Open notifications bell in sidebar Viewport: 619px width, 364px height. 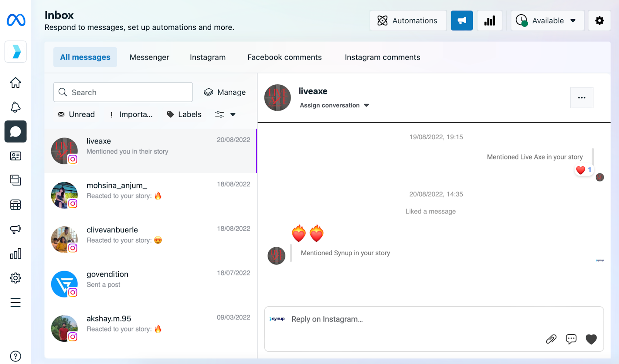point(15,107)
